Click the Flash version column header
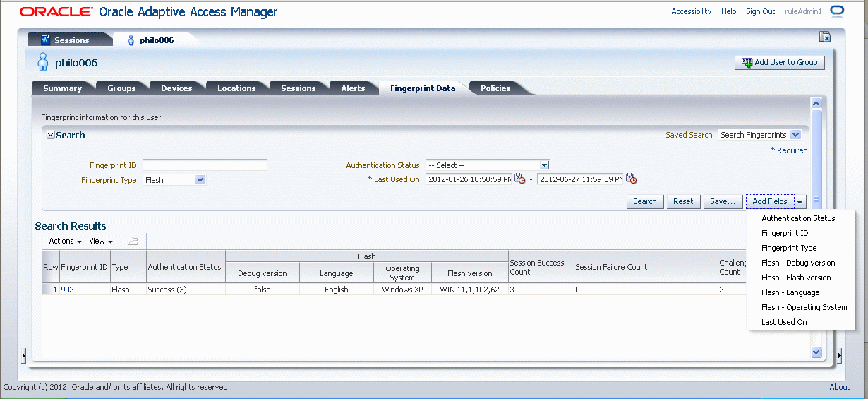The image size is (868, 399). click(470, 273)
